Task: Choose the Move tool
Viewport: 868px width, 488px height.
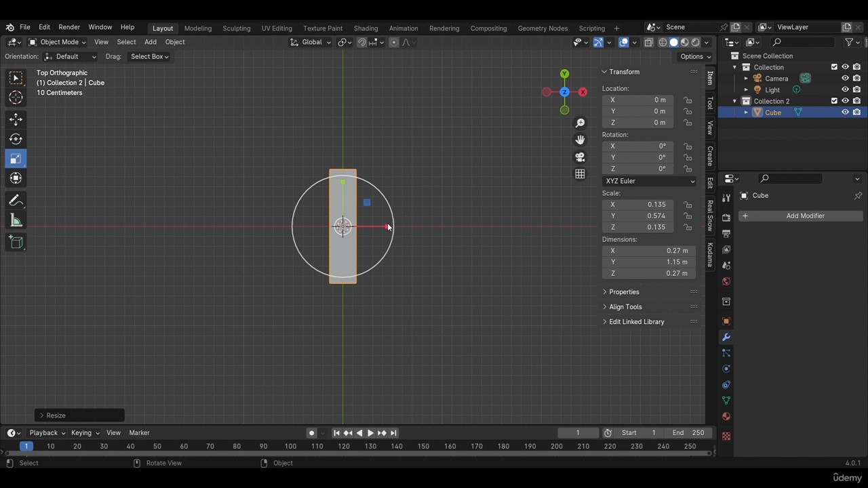Action: (16, 119)
